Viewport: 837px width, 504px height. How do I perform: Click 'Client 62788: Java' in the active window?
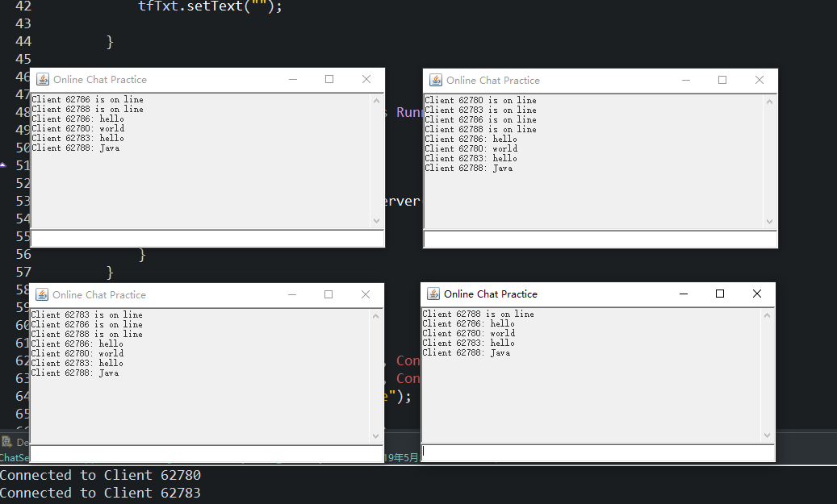tap(466, 353)
